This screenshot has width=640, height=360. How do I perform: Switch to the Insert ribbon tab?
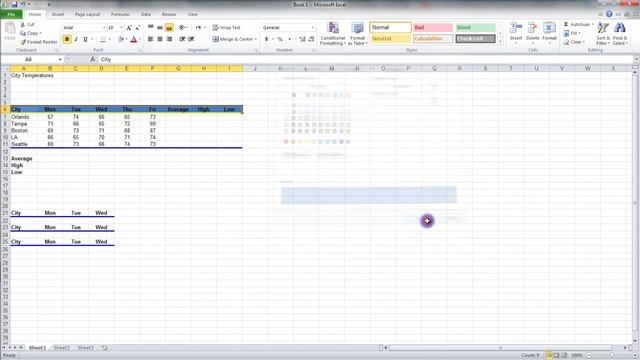[x=58, y=14]
